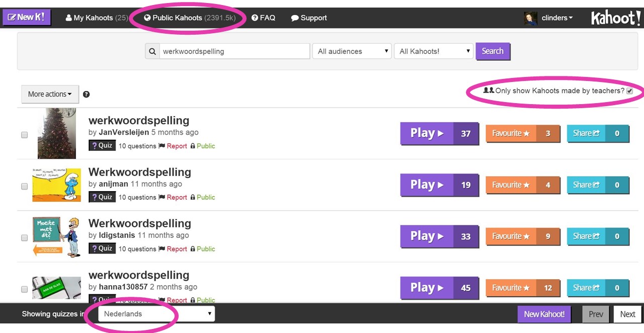Viewport: 644px width, 333px height.
Task: Click author name hanna130857
Action: point(123,287)
